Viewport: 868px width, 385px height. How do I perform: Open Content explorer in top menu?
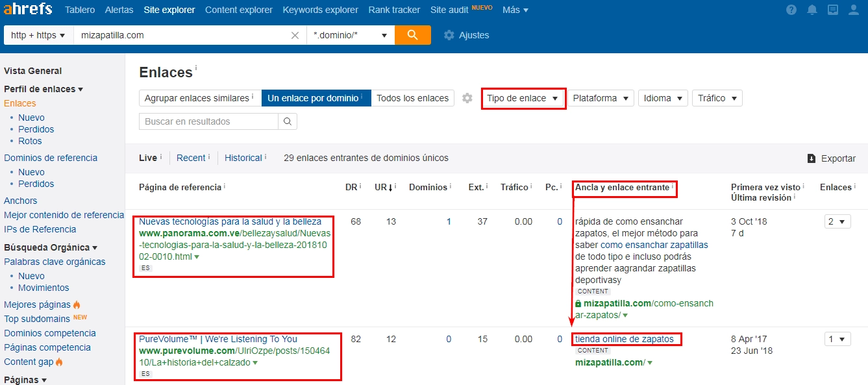point(239,10)
